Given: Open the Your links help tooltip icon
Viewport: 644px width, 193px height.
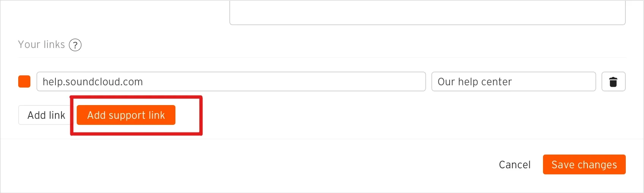Looking at the screenshot, I should (x=75, y=45).
